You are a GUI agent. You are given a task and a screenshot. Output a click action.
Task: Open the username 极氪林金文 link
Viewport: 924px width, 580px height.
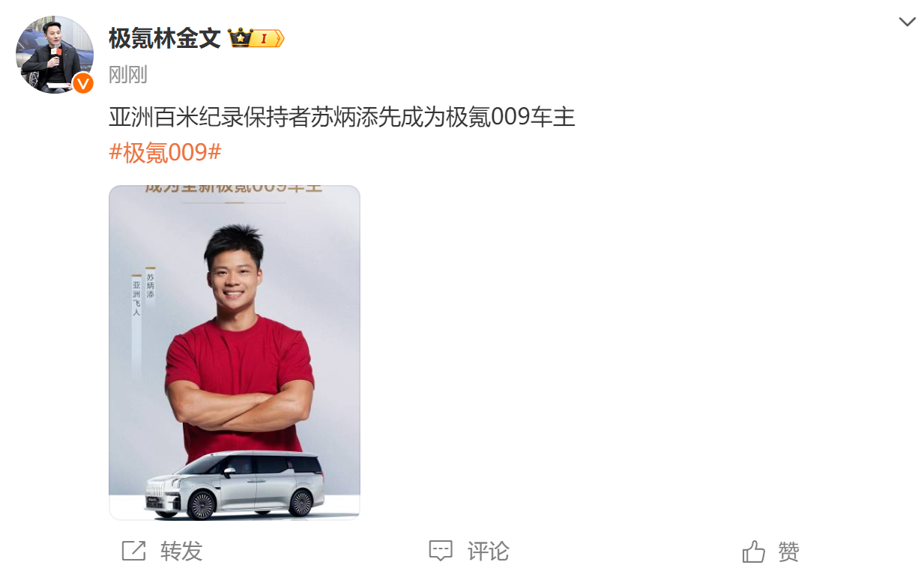pyautogui.click(x=164, y=38)
